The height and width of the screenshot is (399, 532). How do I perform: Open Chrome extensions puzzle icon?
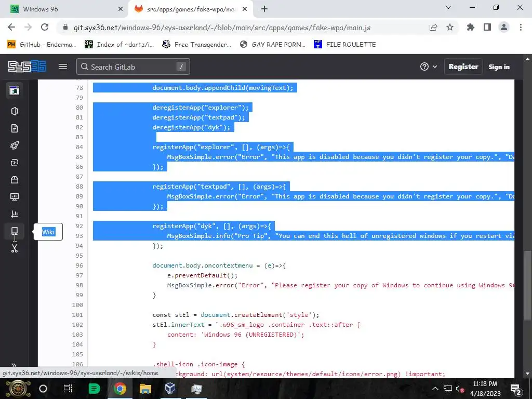(x=471, y=27)
